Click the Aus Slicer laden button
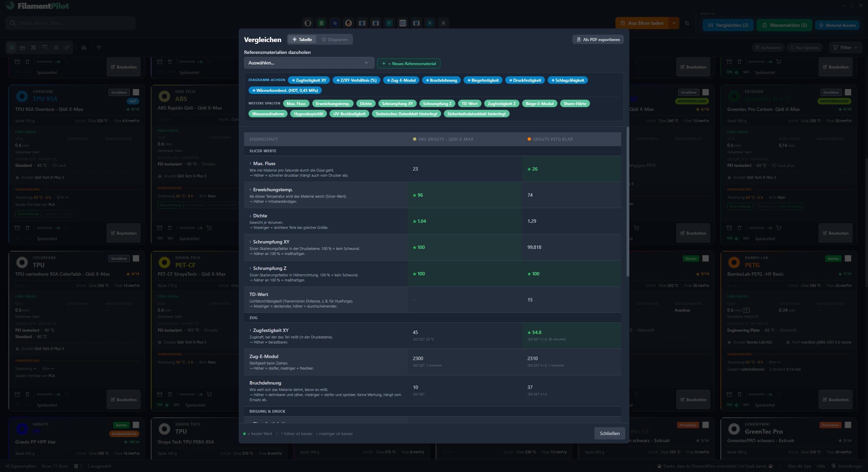Screen dimensions: 868x472 642,23
